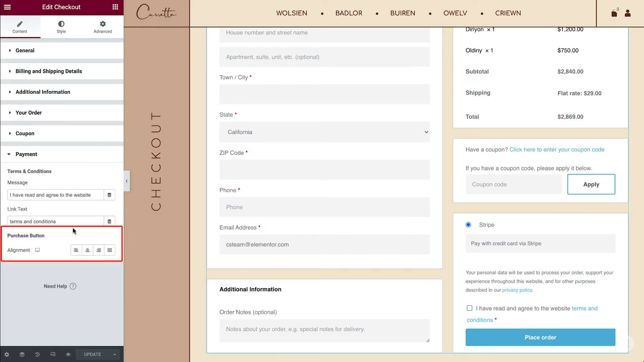Viewport: 644px width, 362px height.
Task: Expand the Billing and Shipping Details section
Action: tap(48, 71)
